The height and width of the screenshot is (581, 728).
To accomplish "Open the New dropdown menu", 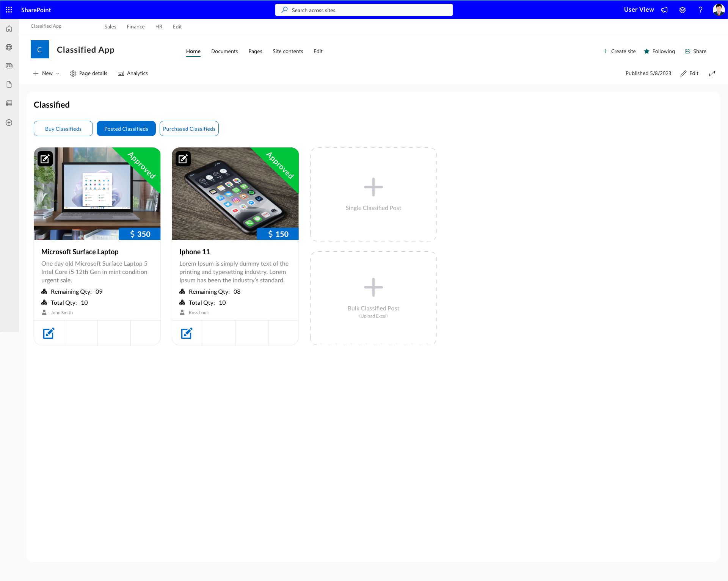I will [46, 74].
